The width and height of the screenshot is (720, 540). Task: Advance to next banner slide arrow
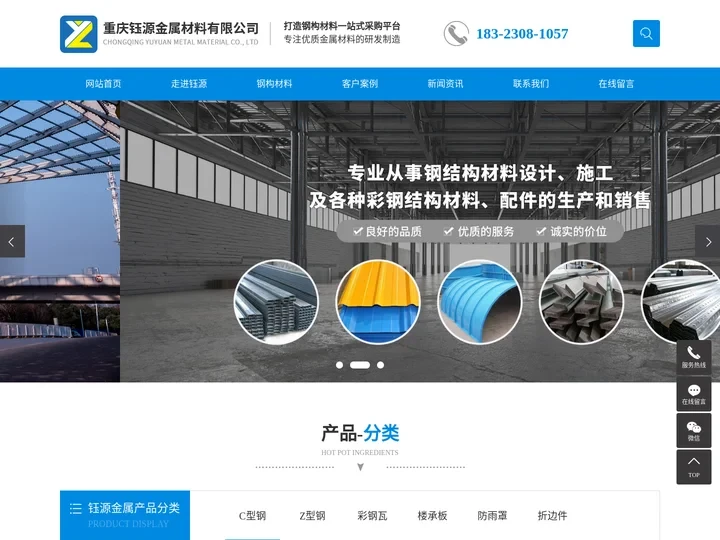(708, 241)
